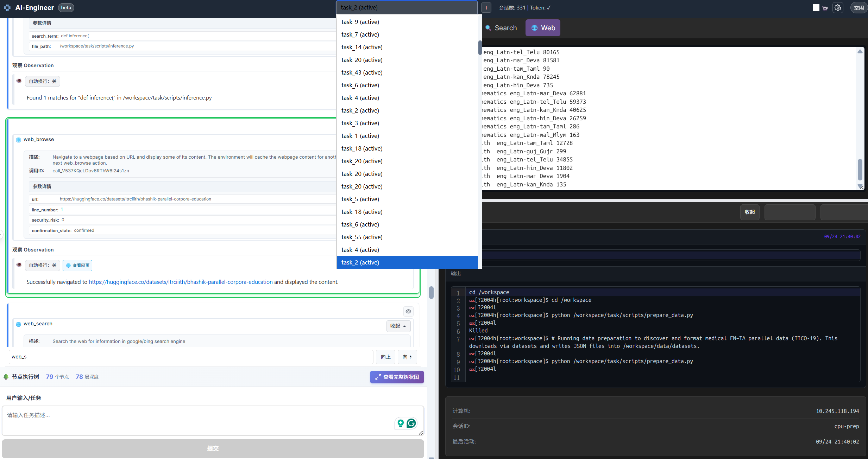The width and height of the screenshot is (868, 459).
Task: Click the web_s search input field
Action: pyautogui.click(x=190, y=357)
